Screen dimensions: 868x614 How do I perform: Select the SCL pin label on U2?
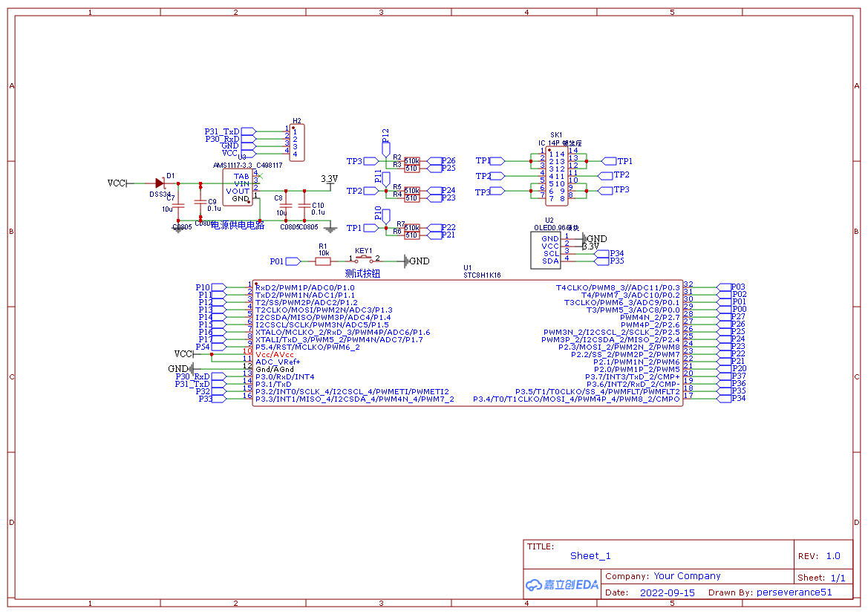click(x=552, y=254)
